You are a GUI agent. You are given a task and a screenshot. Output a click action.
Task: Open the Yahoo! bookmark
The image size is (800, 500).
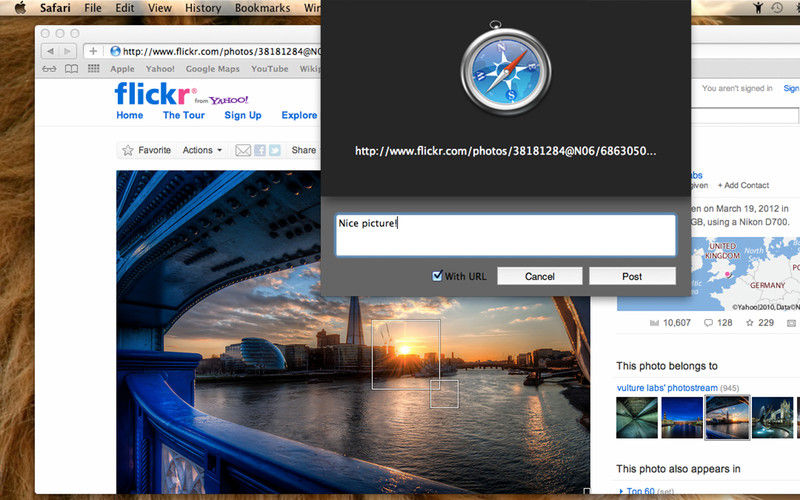160,69
